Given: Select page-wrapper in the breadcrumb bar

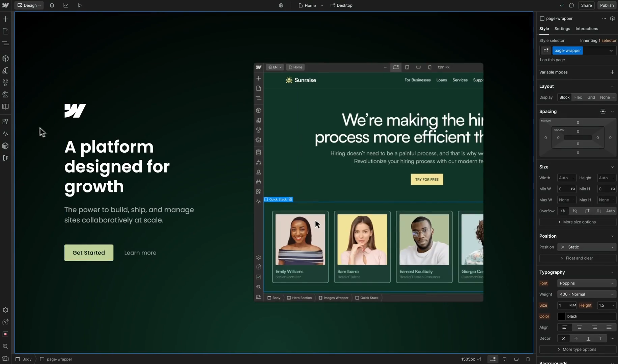Looking at the screenshot, I should coord(56,359).
